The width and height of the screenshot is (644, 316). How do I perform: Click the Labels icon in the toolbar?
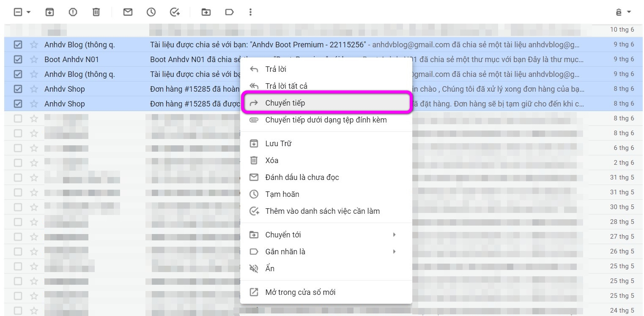point(229,12)
